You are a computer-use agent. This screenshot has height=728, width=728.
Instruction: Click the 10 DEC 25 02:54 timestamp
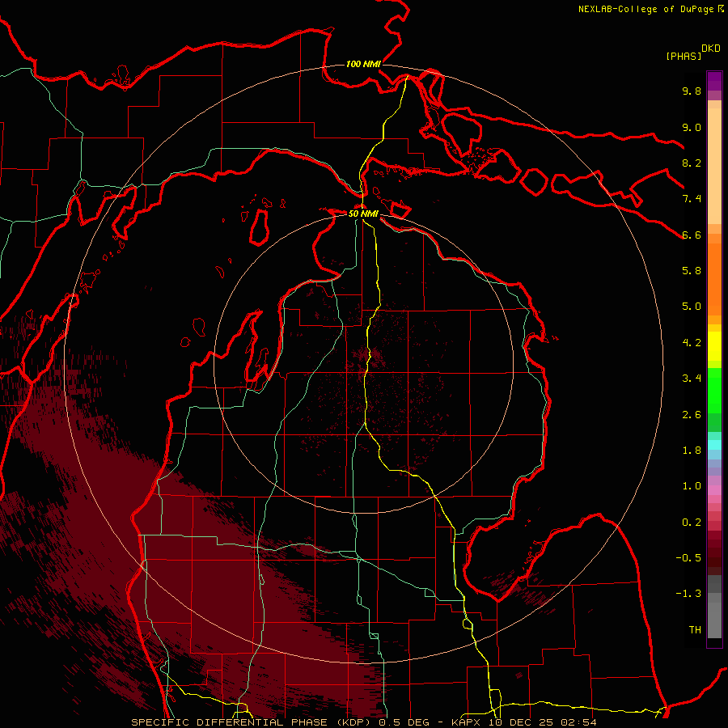point(542,722)
